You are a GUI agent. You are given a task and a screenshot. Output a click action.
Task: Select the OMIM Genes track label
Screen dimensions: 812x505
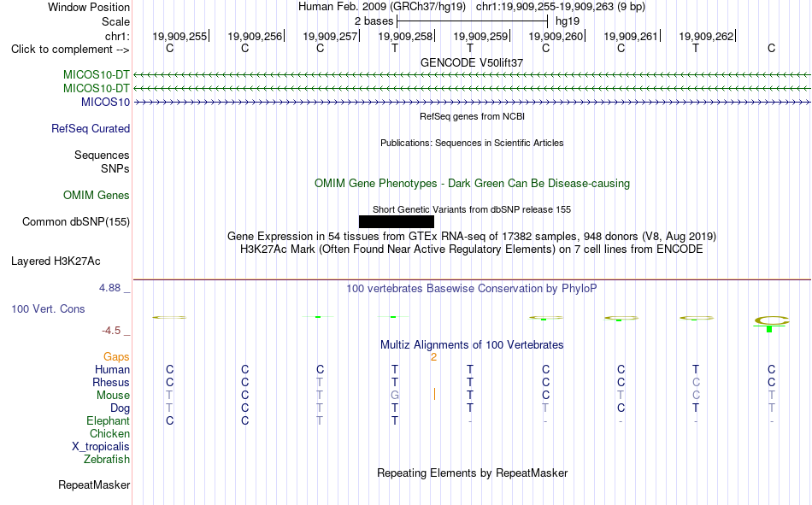click(97, 196)
